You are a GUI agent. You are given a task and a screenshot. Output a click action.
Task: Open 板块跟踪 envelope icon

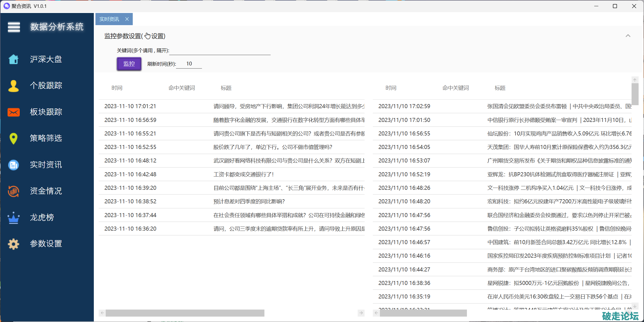pos(14,112)
